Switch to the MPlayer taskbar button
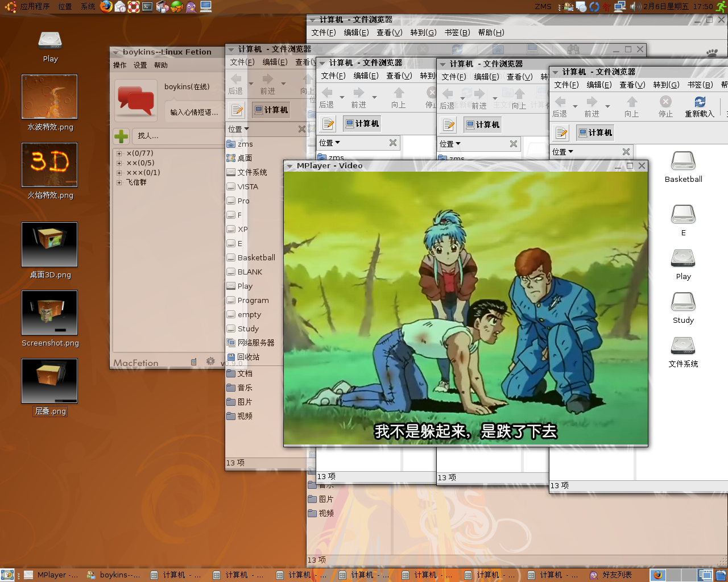Viewport: 728px width, 582px height. 52,575
